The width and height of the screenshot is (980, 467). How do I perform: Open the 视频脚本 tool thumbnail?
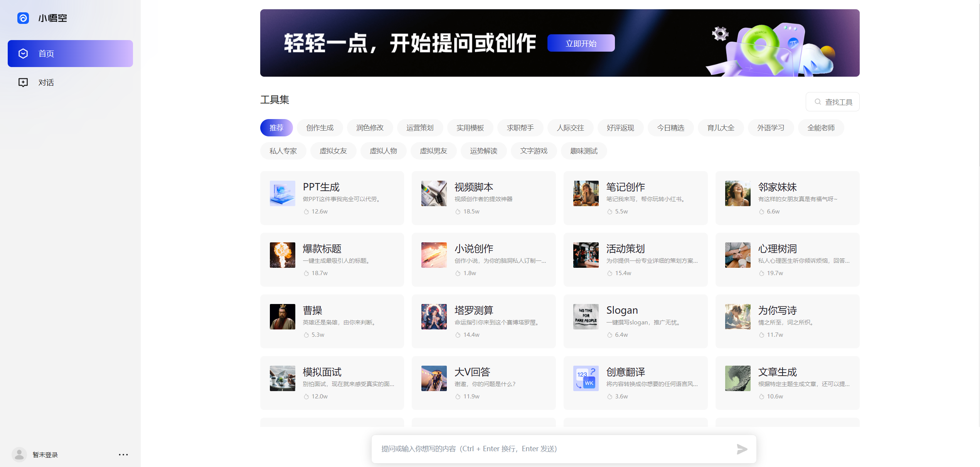[x=434, y=193]
